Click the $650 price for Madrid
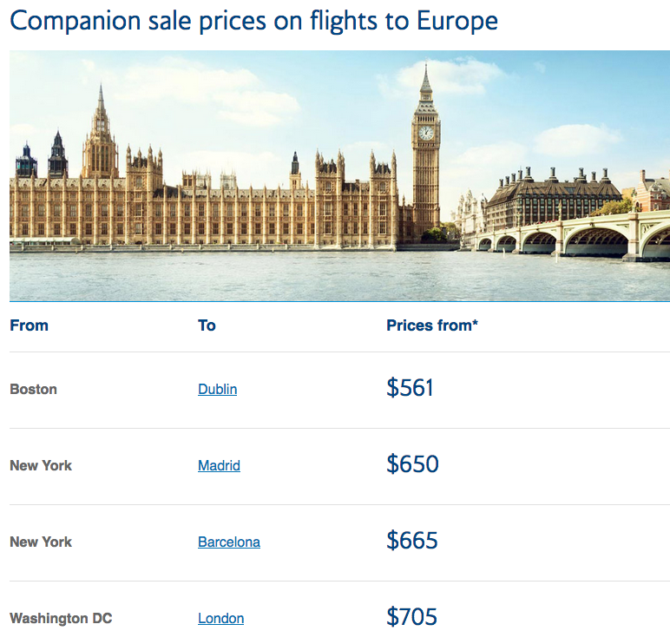Screen dimensions: 670x644 pyautogui.click(x=412, y=464)
